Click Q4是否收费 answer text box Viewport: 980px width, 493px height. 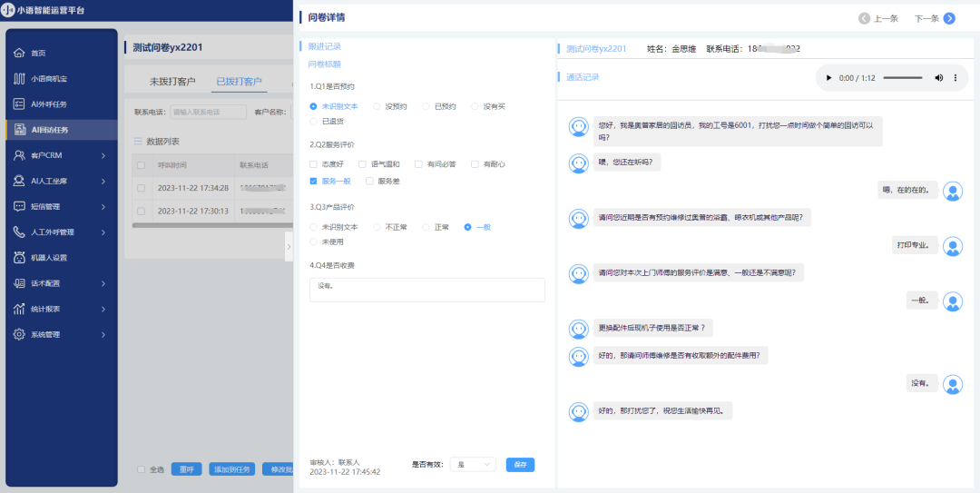coord(426,290)
